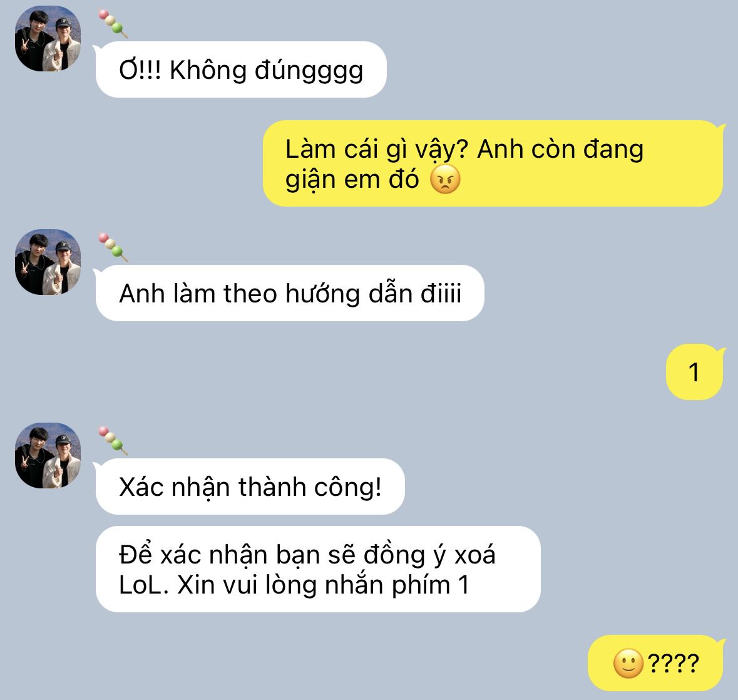The image size is (738, 700).
Task: Select the "Ơ!!! Không đúngggg" message bubble
Action: click(240, 69)
